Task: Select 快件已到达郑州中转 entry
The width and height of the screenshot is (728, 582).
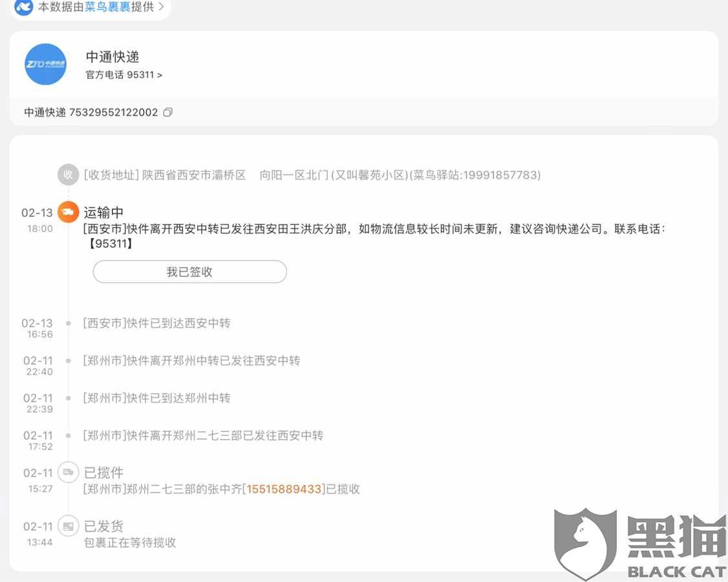Action: click(157, 398)
